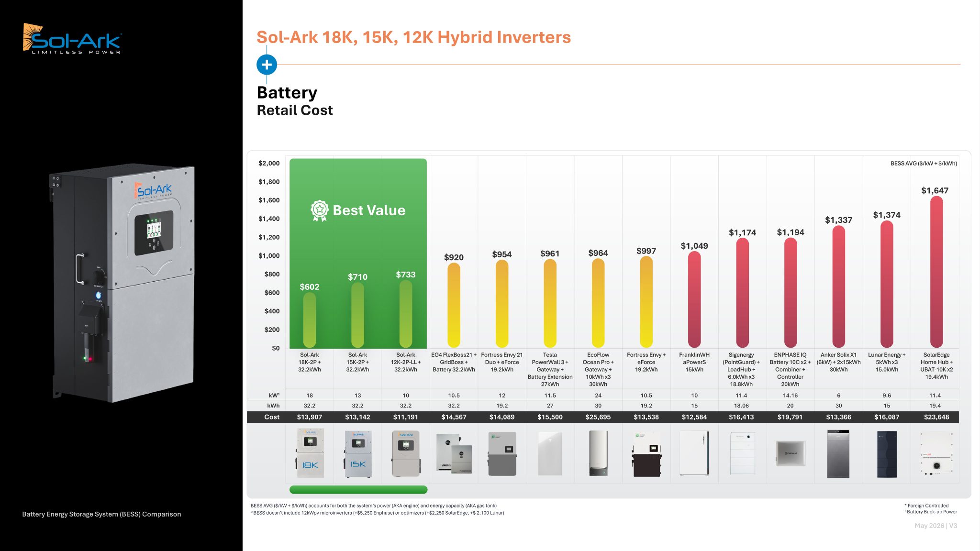Click the $1,194 red bar for ENPHASE
Image resolution: width=980 pixels, height=551 pixels.
click(791, 292)
